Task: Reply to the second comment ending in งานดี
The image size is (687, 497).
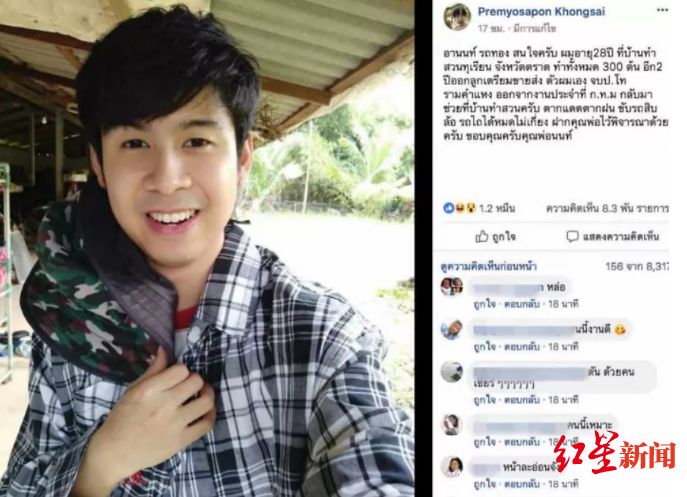Action: pyautogui.click(x=521, y=347)
